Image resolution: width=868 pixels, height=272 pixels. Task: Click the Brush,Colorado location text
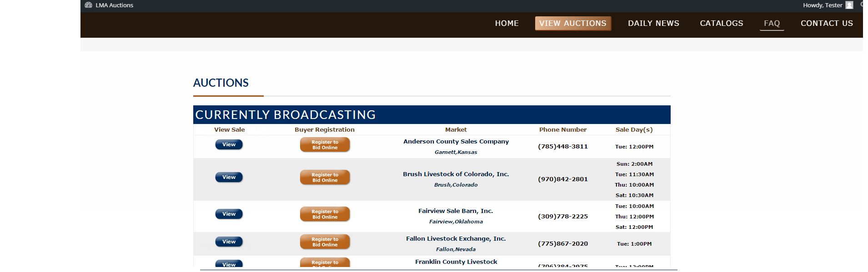pyautogui.click(x=456, y=185)
